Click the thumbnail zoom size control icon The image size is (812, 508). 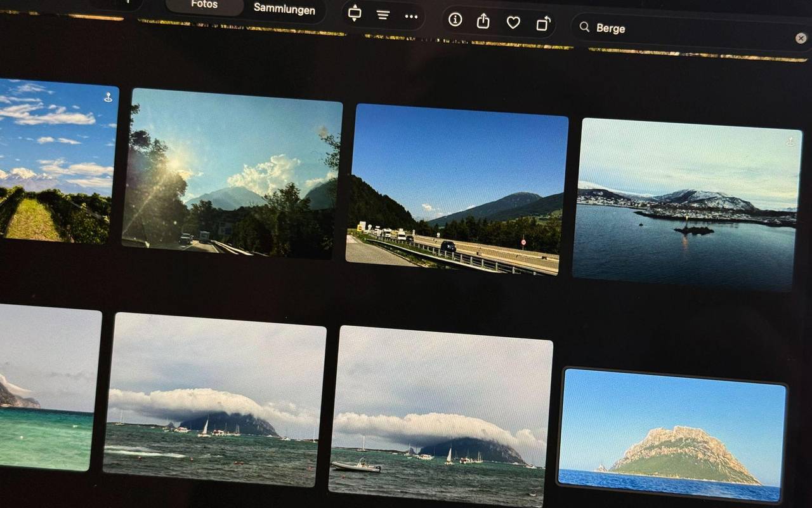pos(354,13)
